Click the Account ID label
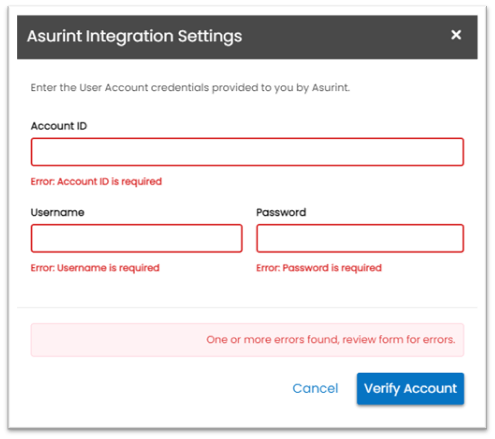Viewport: 495px width, 439px height. [x=59, y=126]
